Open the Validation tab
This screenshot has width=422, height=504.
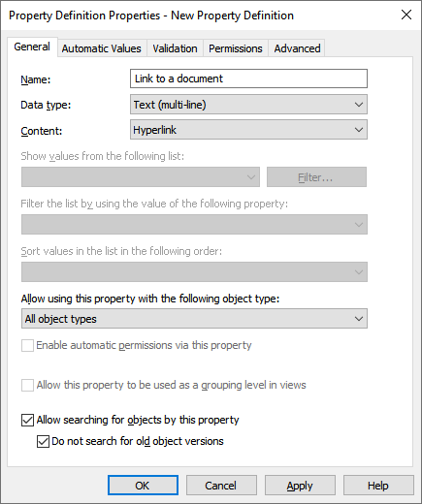coord(175,48)
